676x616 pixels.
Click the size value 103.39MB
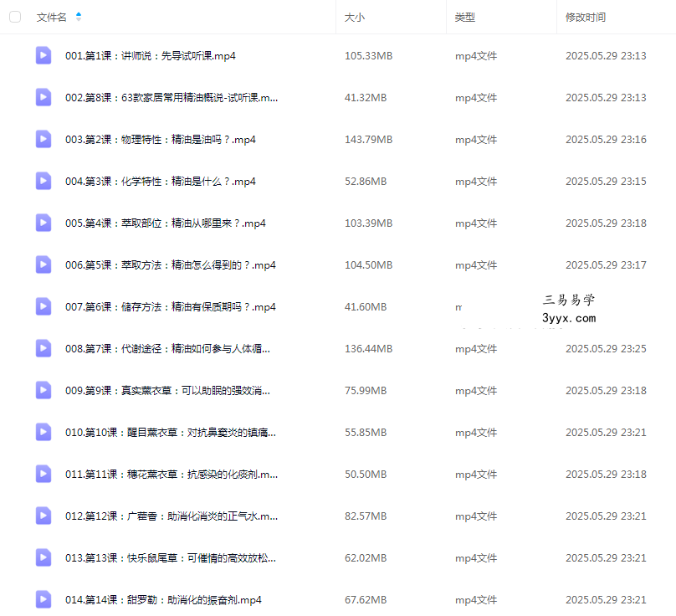click(x=369, y=223)
